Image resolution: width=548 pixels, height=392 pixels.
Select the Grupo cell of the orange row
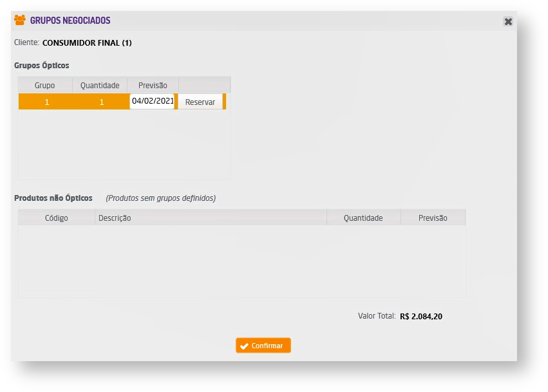coord(46,102)
